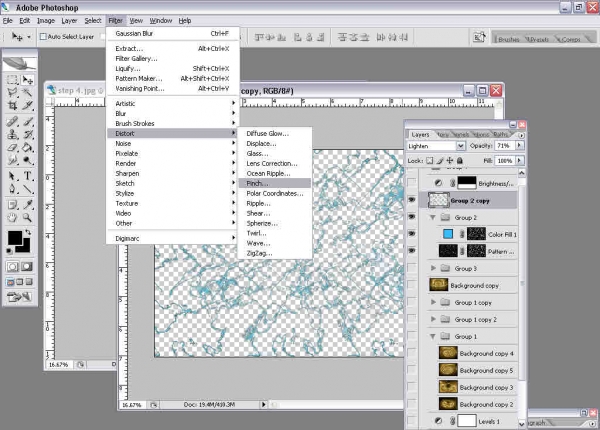This screenshot has height=430, width=600.
Task: Open the Opacity slider arrow
Action: (x=519, y=145)
